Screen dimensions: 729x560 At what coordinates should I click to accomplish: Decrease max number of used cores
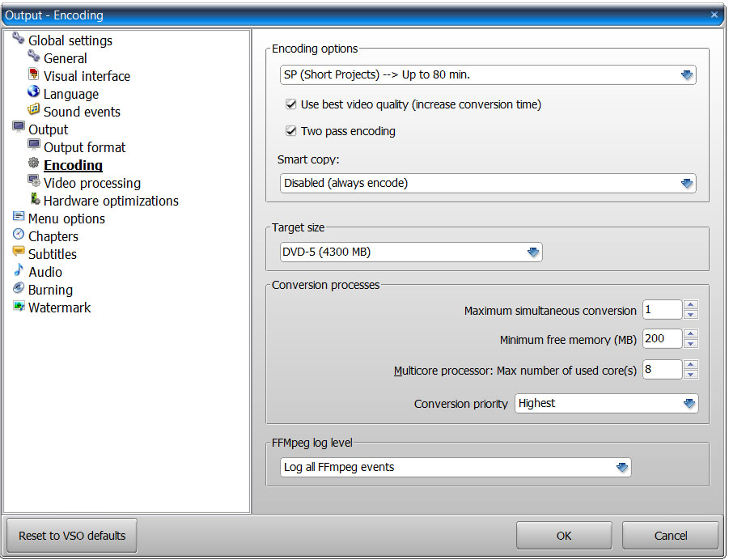(691, 375)
